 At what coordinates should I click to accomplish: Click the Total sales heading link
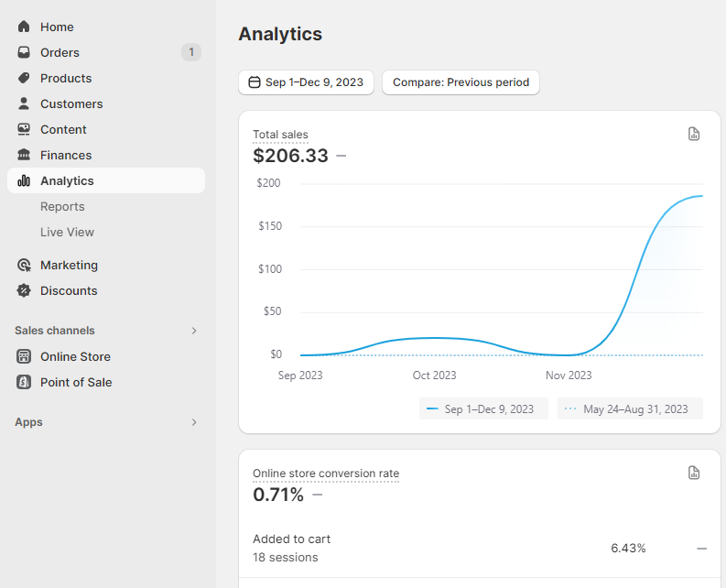(x=280, y=135)
